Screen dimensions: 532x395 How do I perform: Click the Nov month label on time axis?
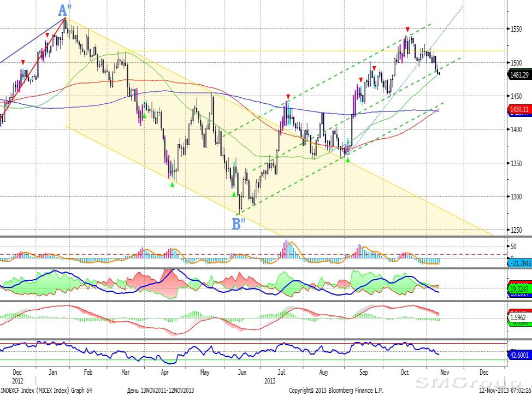[x=445, y=372]
